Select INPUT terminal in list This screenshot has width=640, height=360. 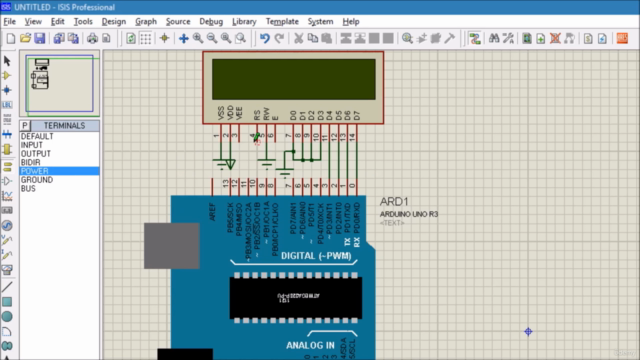(x=59, y=145)
